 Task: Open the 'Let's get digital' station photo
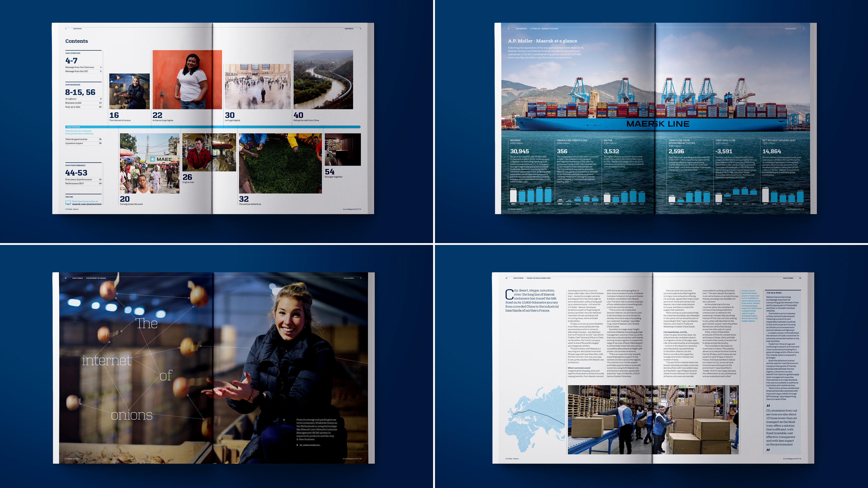(257, 86)
